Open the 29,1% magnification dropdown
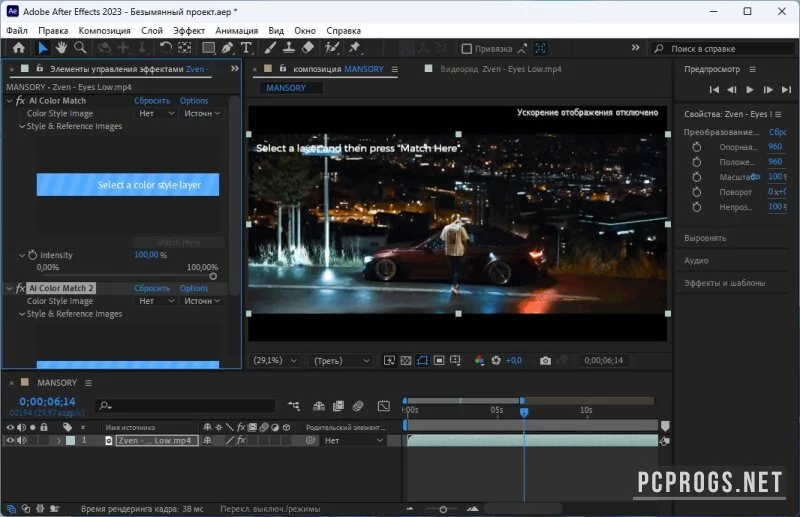The width and height of the screenshot is (800, 517). pyautogui.click(x=275, y=360)
